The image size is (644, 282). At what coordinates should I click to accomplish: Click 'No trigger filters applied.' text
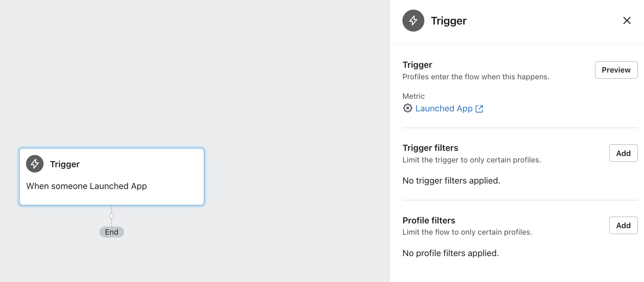pos(451,181)
